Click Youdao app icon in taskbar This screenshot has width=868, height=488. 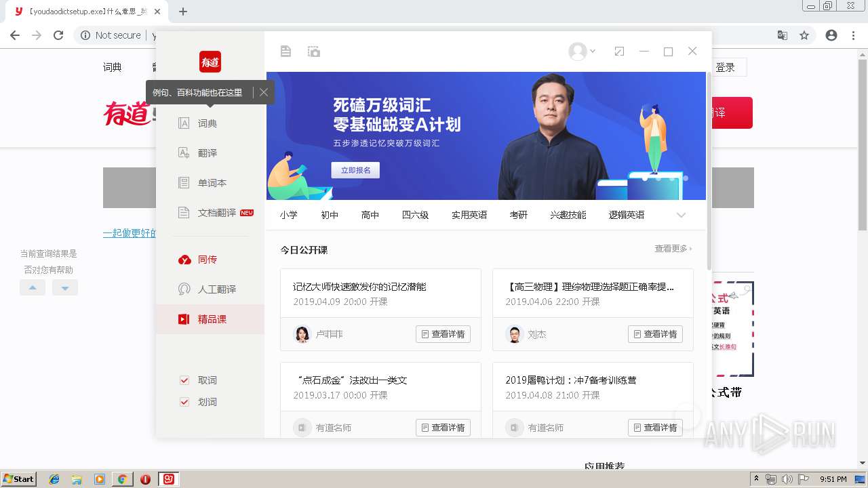point(168,479)
